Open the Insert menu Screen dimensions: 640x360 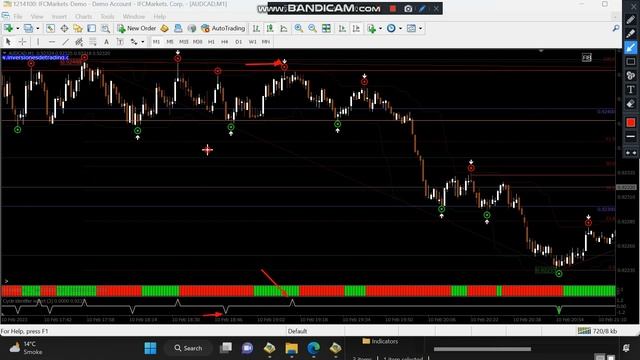59,16
